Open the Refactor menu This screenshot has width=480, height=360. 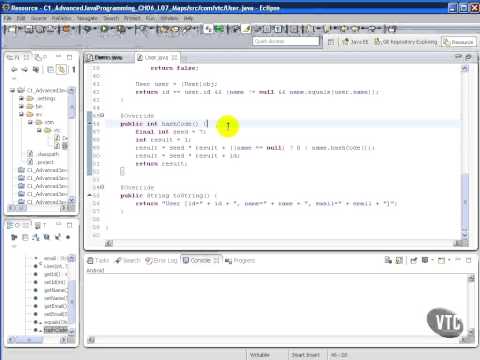click(x=62, y=18)
